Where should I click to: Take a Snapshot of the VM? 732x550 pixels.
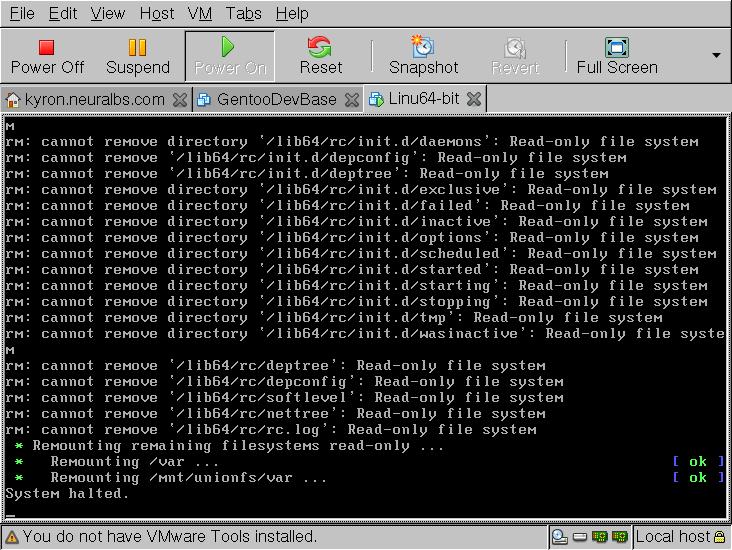[423, 56]
